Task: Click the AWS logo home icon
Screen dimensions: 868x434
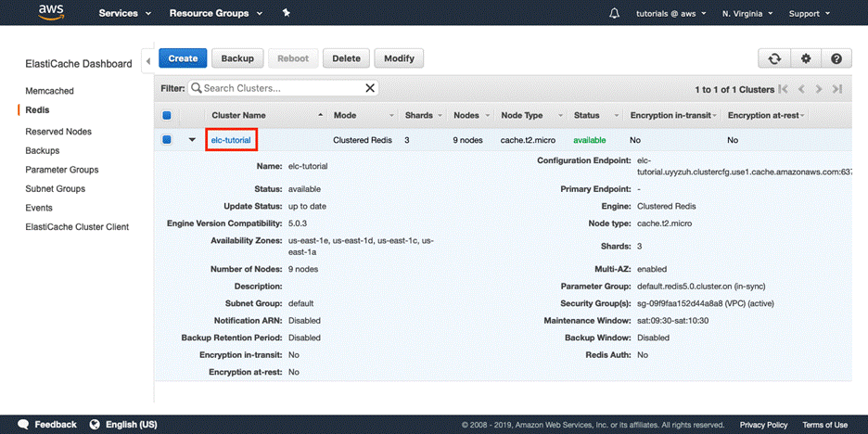Action: pos(52,13)
